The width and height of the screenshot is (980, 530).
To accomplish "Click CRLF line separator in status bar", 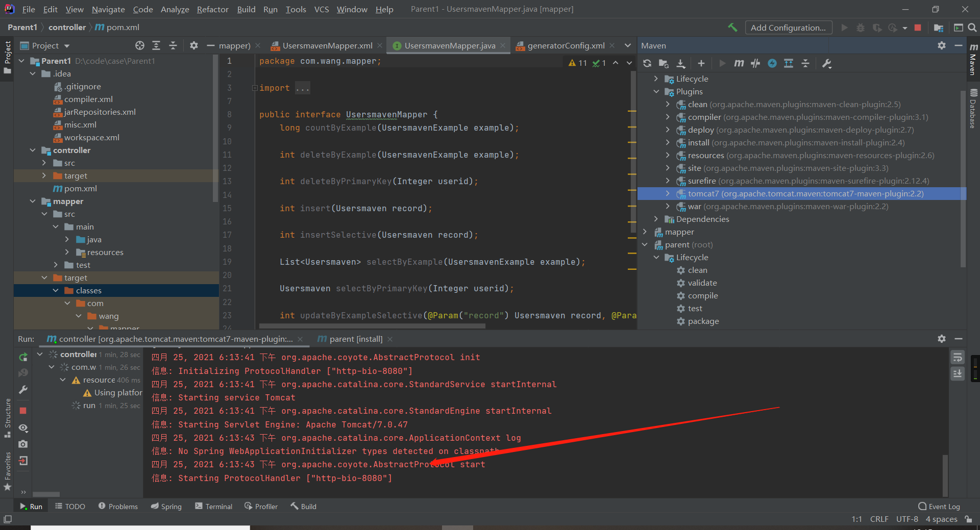I will click(x=879, y=519).
